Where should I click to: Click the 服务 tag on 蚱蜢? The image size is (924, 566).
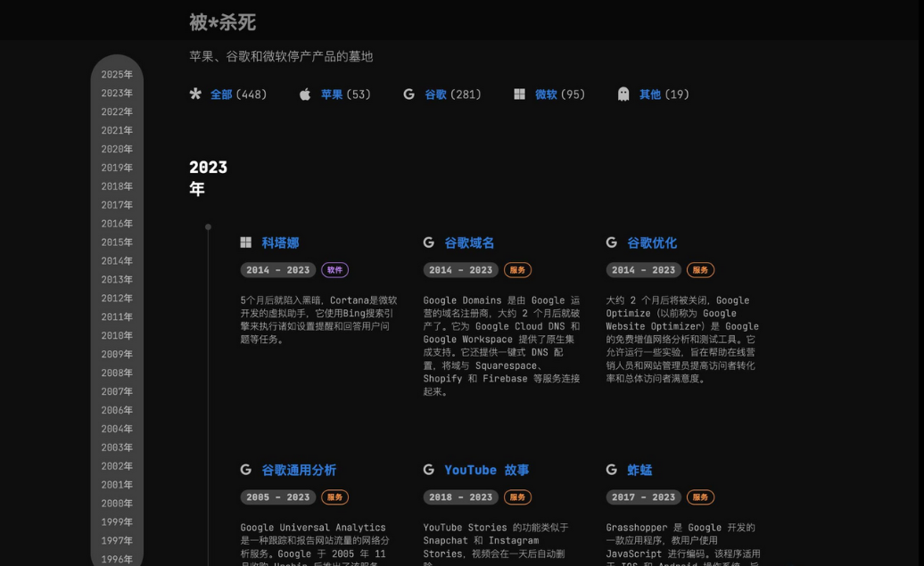tap(700, 497)
